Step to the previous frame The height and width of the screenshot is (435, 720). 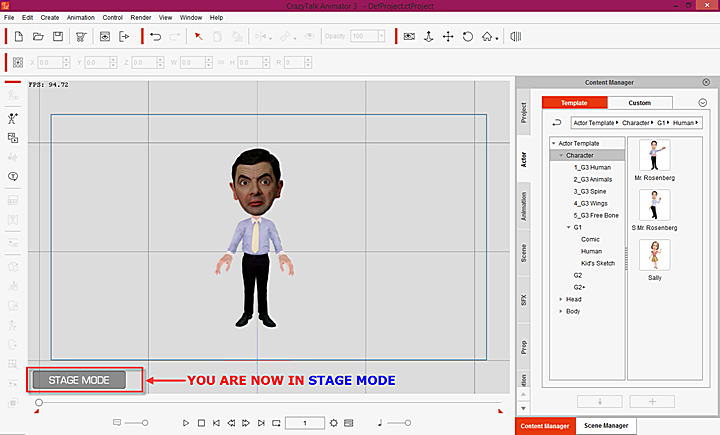coord(231,423)
